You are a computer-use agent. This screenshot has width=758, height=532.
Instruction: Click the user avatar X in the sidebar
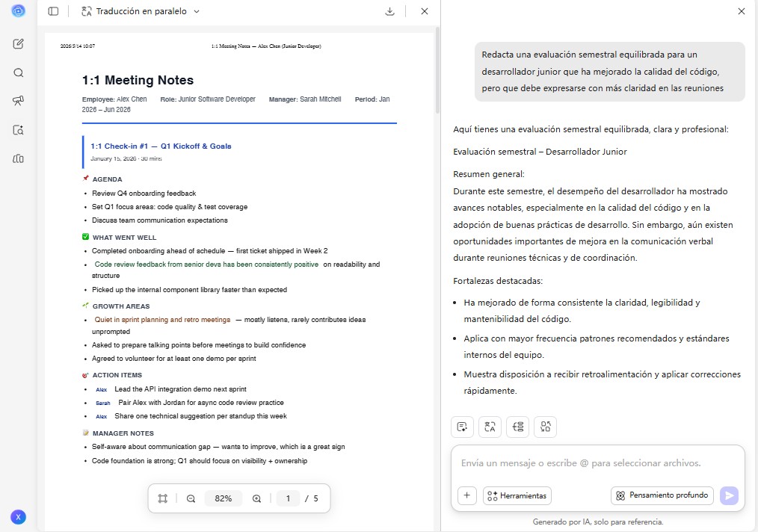[x=19, y=517]
